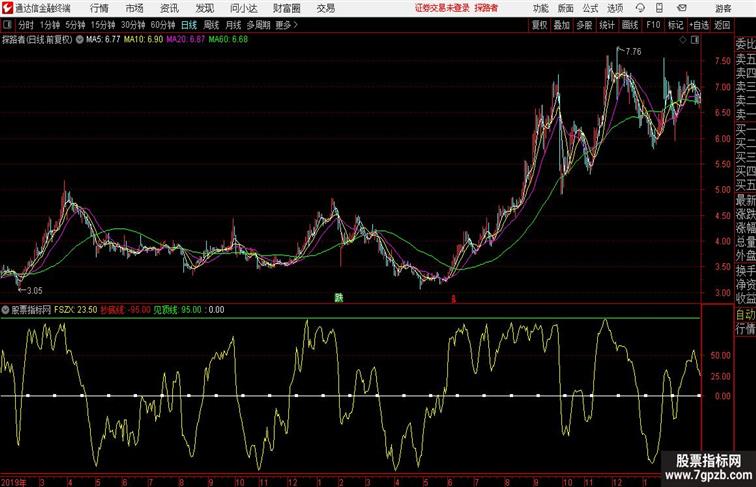Select the 月线 monthly chart tab

point(233,25)
